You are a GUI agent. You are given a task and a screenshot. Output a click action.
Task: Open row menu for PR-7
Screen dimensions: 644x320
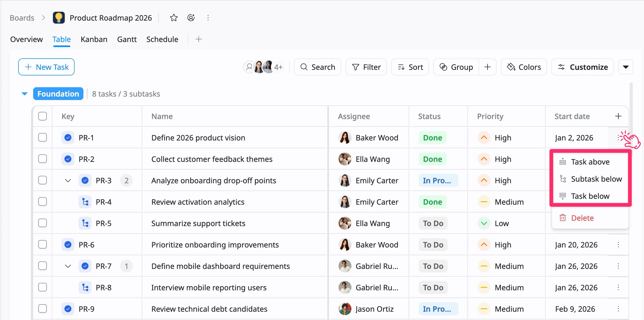pyautogui.click(x=618, y=266)
